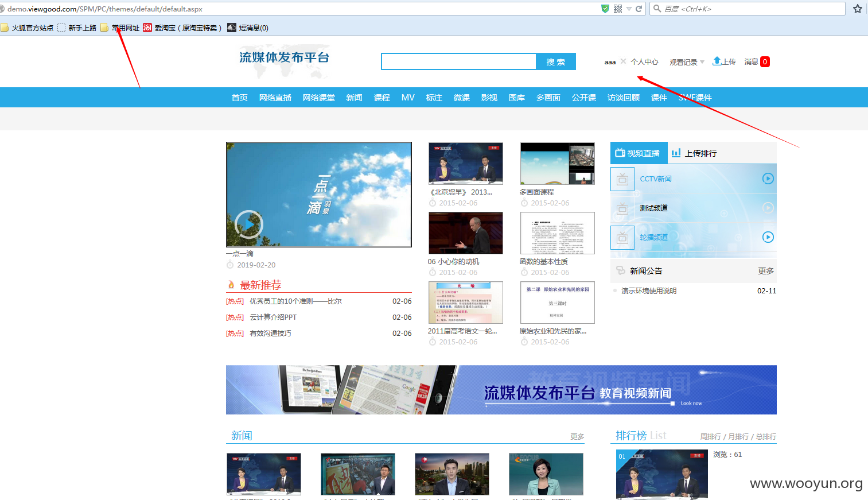This screenshot has width=868, height=500.
Task: Open 更多 in 新闻公告
Action: pyautogui.click(x=766, y=271)
